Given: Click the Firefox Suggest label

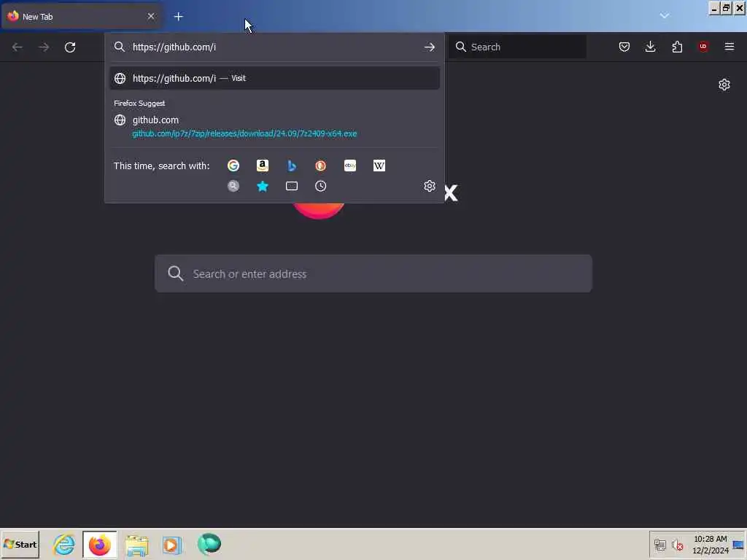Looking at the screenshot, I should [139, 104].
